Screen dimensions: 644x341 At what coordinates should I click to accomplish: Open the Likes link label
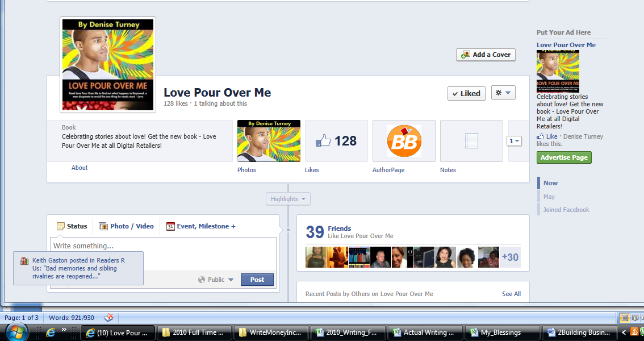click(312, 170)
